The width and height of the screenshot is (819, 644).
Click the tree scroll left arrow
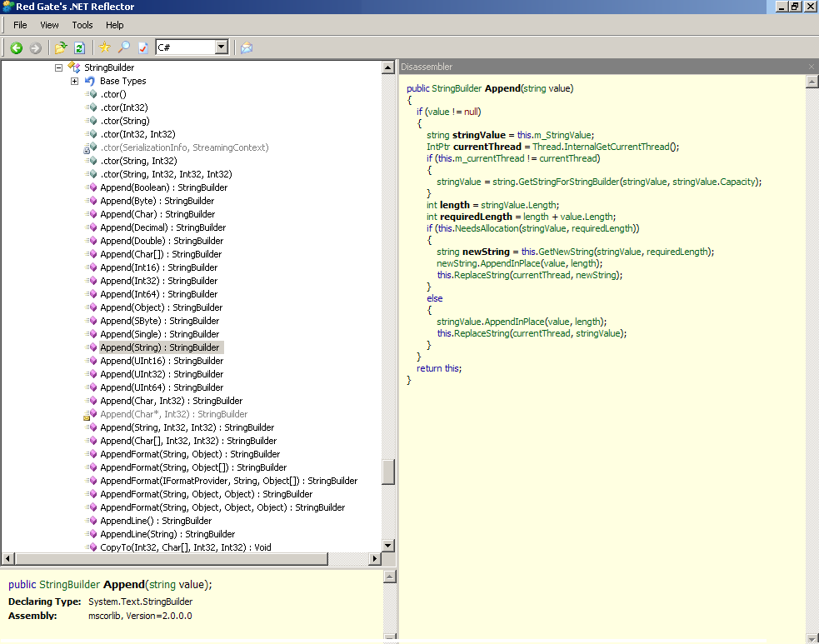pos(7,559)
